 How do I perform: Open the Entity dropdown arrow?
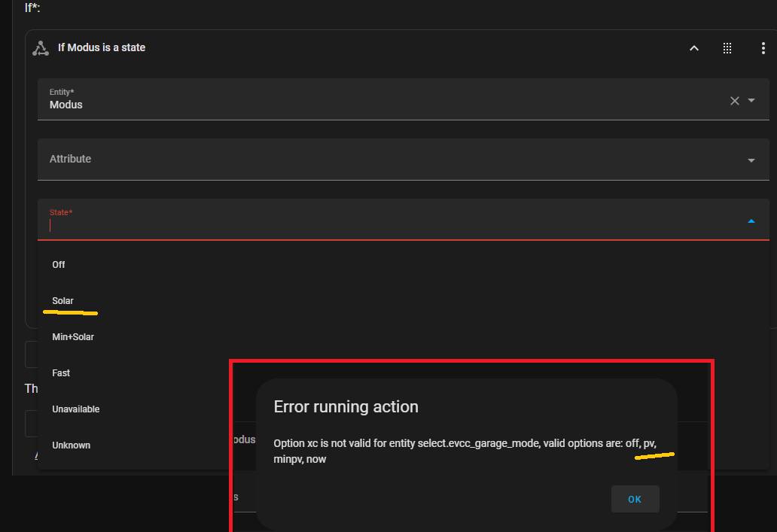click(751, 101)
